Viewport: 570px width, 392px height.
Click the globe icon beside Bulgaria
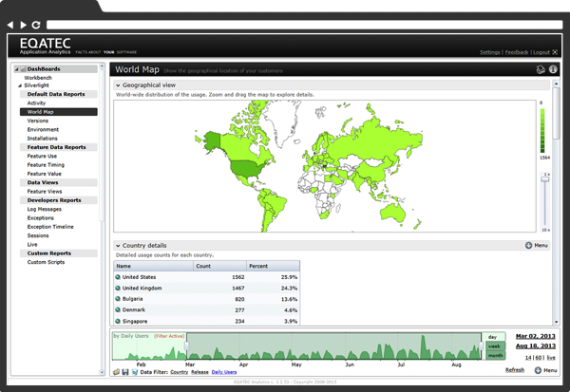coord(118,299)
